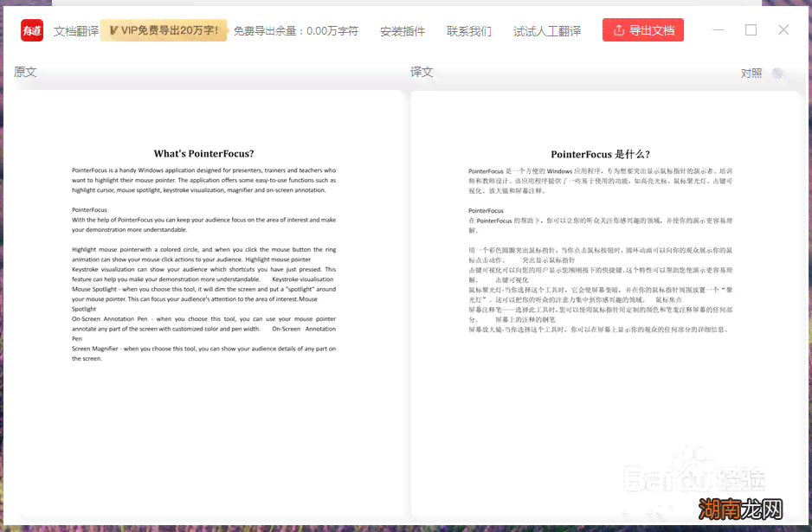The width and height of the screenshot is (812, 532).
Task: Click line starting 'Mouse Spotlight - when you choose'
Action: (203, 289)
